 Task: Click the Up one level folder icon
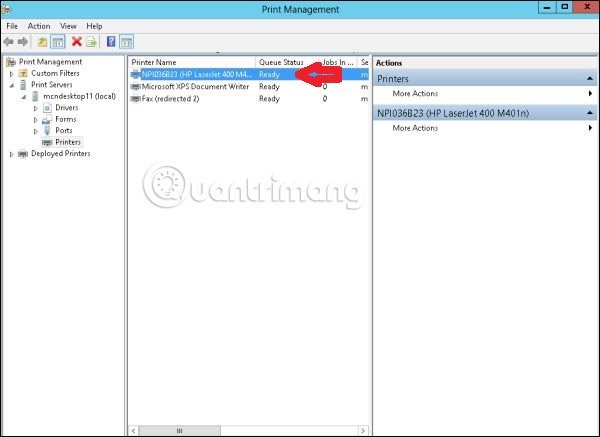(x=42, y=42)
